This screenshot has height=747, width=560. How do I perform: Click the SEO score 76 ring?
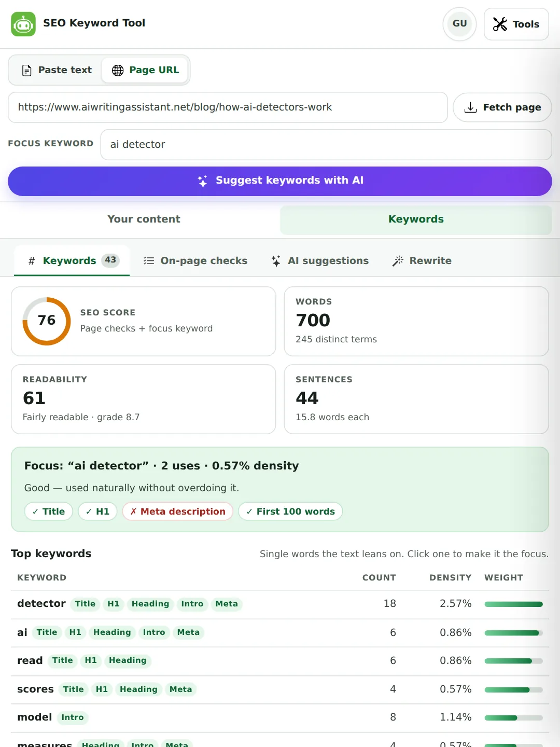click(x=47, y=321)
